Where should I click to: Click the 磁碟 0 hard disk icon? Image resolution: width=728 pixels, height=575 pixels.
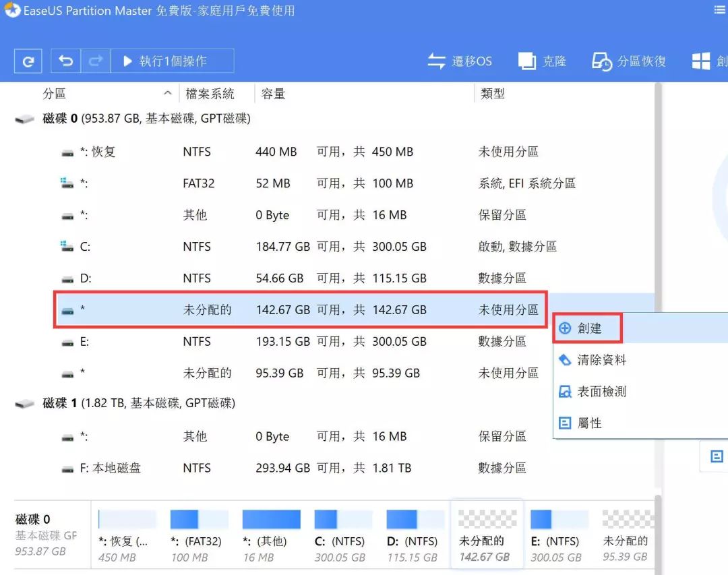pyautogui.click(x=25, y=119)
